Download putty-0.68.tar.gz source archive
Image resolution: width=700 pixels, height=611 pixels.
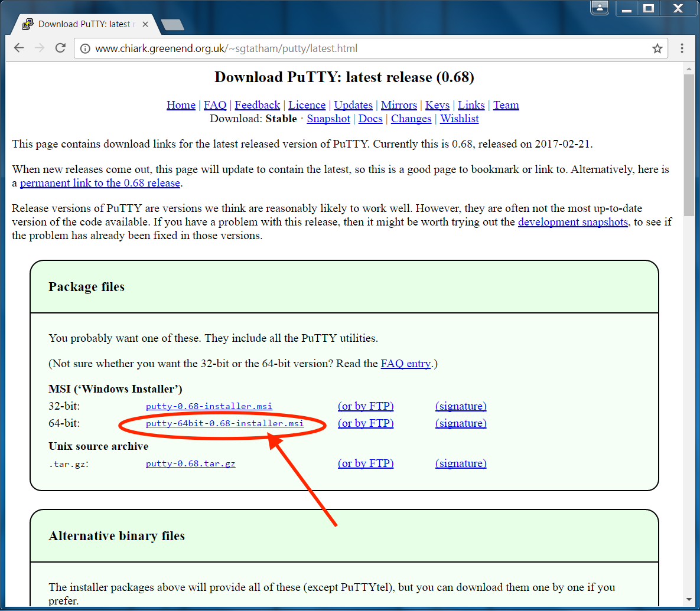pos(191,463)
